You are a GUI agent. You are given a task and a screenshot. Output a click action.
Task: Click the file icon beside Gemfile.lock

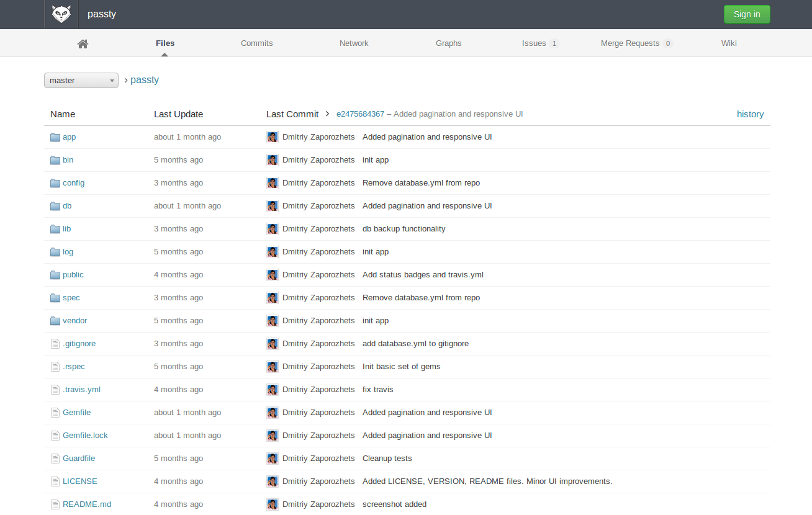[55, 435]
